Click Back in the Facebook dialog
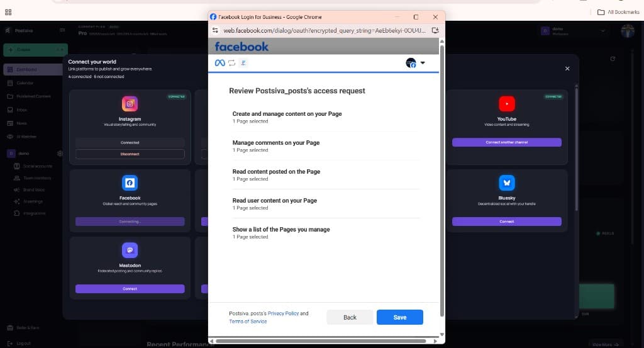 tap(350, 317)
